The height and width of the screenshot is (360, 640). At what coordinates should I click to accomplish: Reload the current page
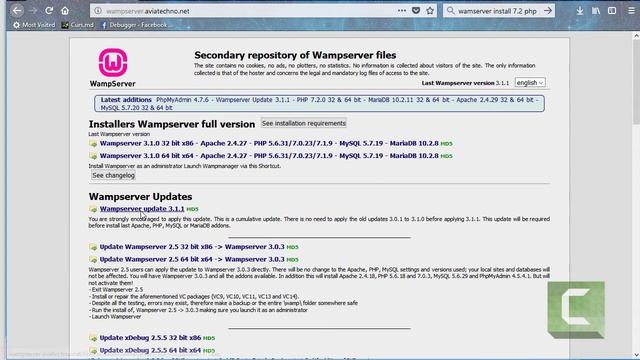[49, 11]
